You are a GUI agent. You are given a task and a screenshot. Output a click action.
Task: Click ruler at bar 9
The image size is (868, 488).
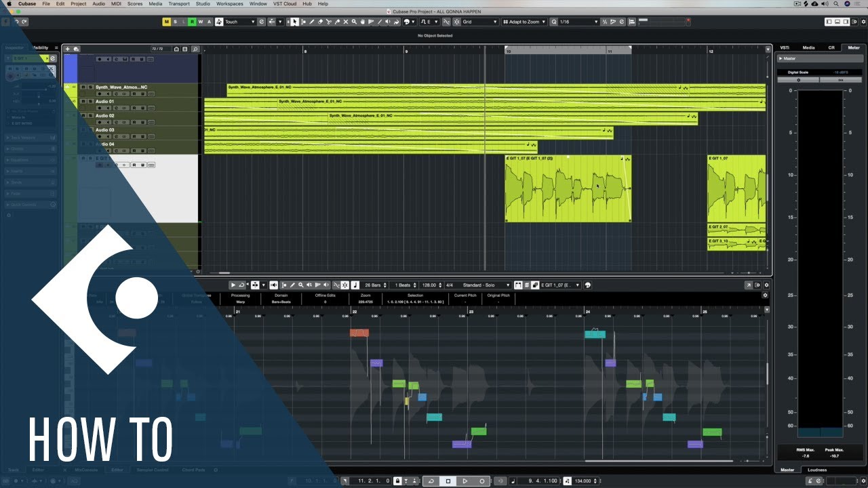point(406,50)
